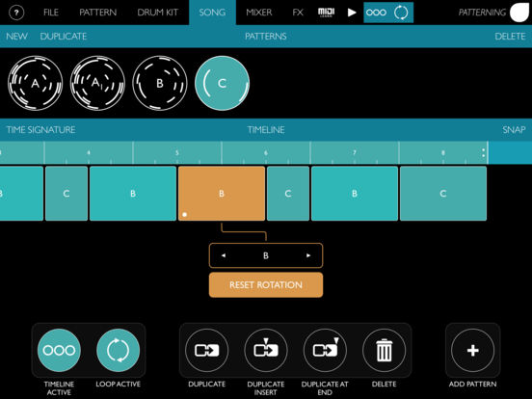Switch to the Drum Kit tab
The width and height of the screenshot is (532, 399).
[157, 13]
